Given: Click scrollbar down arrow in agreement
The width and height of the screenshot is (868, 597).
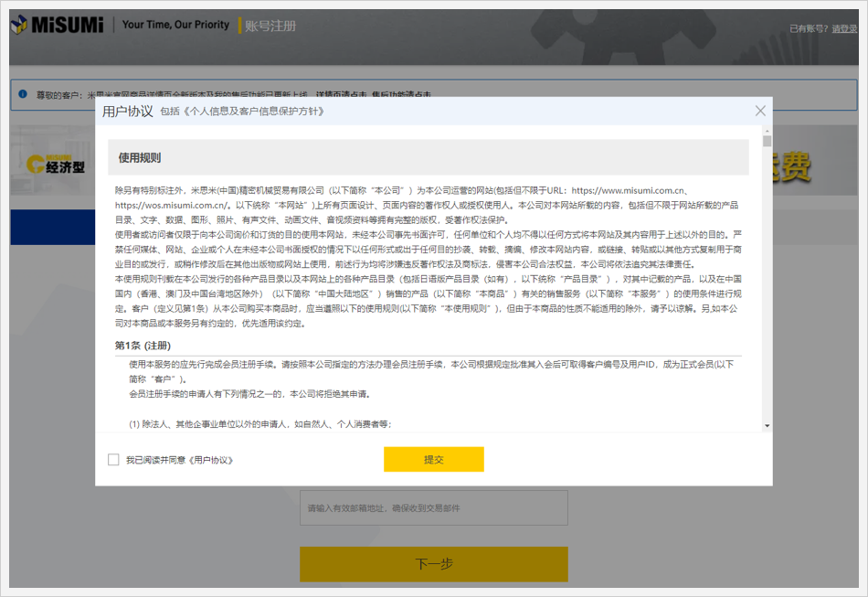Looking at the screenshot, I should tap(767, 425).
